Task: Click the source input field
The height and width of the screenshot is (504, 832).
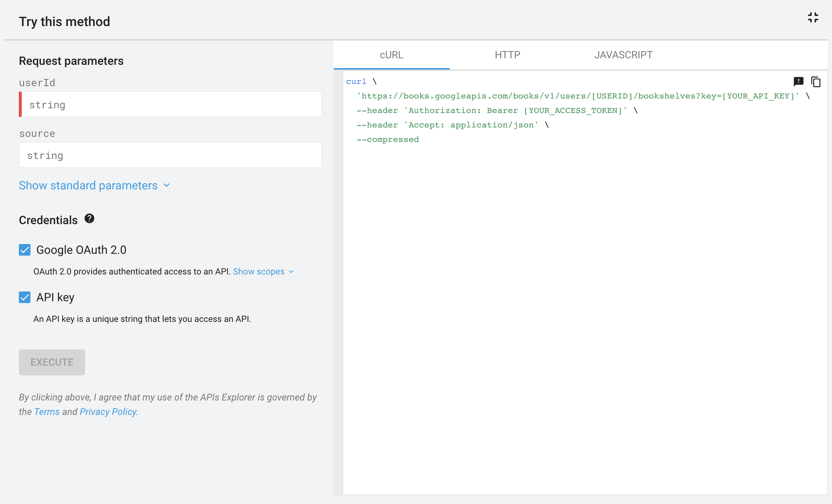Action: tap(171, 155)
